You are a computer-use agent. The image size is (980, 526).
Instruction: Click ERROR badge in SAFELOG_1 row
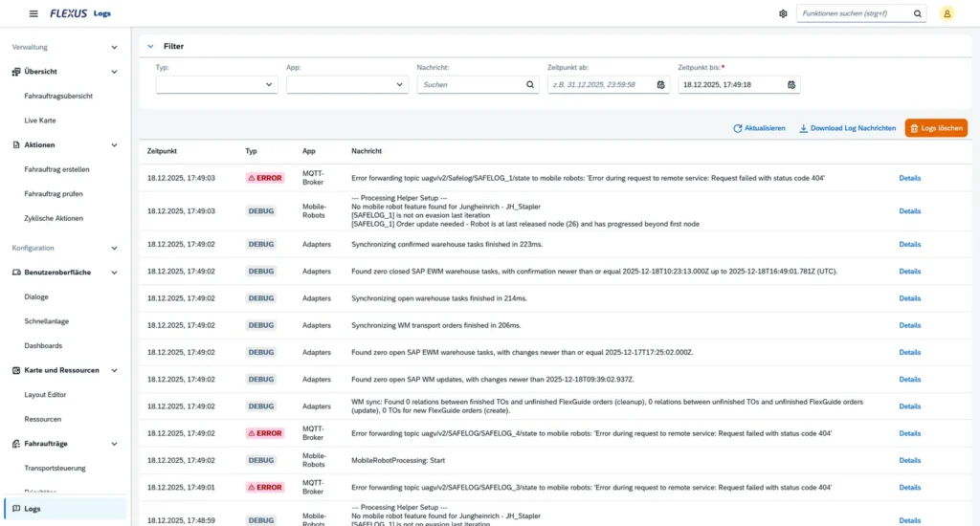pos(265,178)
